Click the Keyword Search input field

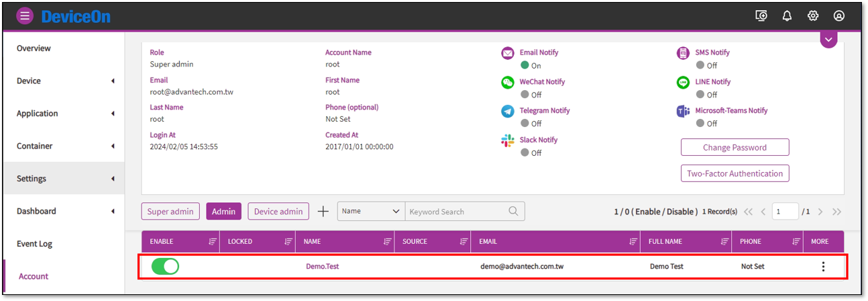pyautogui.click(x=456, y=212)
